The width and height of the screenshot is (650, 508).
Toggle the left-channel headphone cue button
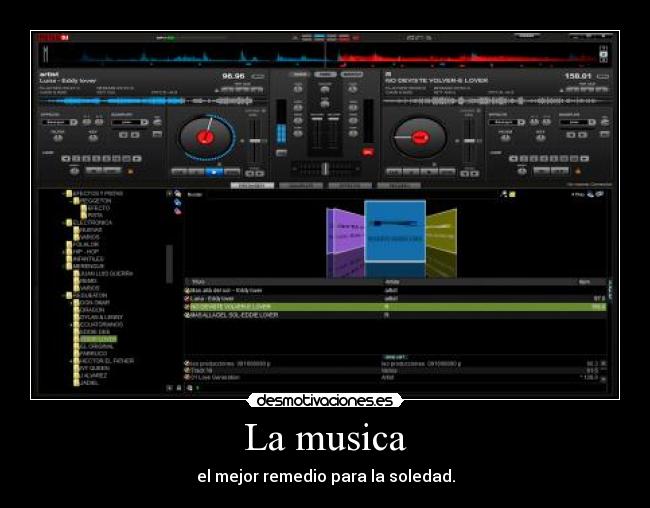pos(281,153)
